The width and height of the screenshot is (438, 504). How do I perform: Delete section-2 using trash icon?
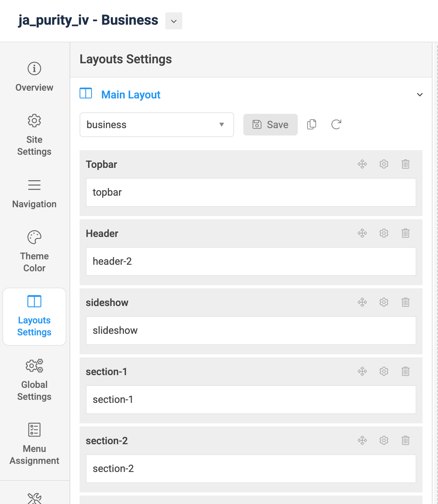[x=406, y=440]
